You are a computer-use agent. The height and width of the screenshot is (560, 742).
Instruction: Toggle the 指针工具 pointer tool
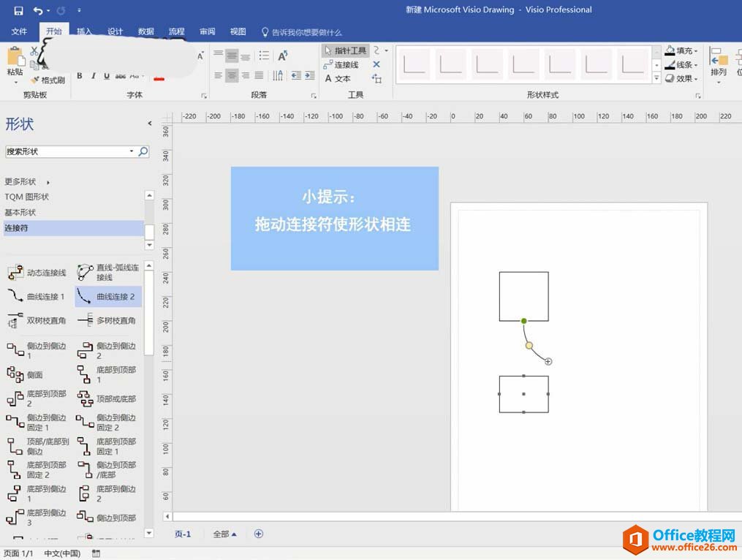coord(345,50)
